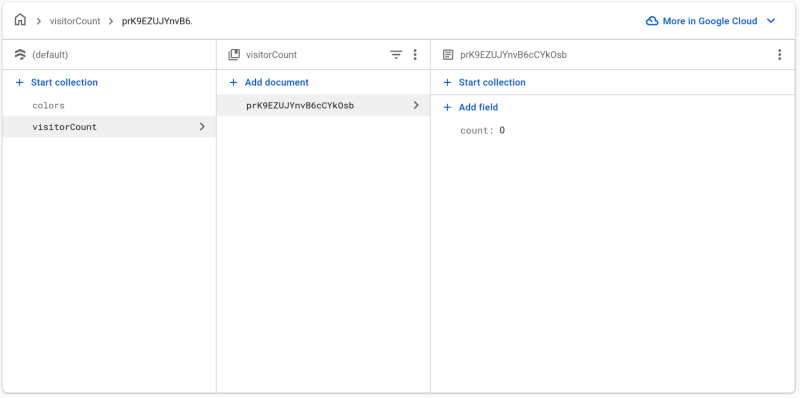This screenshot has height=398, width=800.
Task: Open the visitorCount breadcrumb link
Action: coord(75,21)
